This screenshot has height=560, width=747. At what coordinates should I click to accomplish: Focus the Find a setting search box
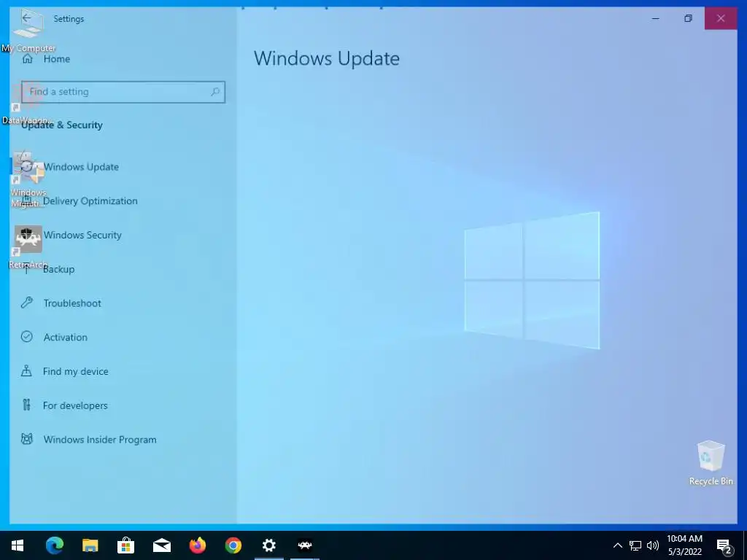coord(123,92)
